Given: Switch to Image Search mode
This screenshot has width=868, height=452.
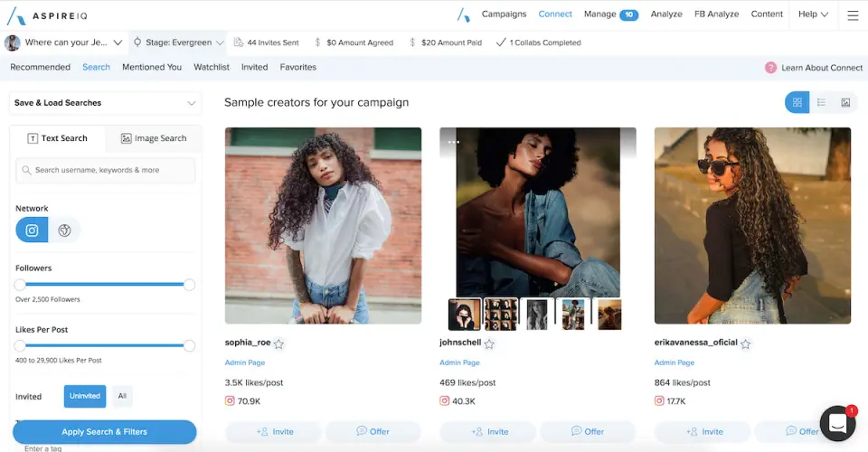Looking at the screenshot, I should click(154, 138).
